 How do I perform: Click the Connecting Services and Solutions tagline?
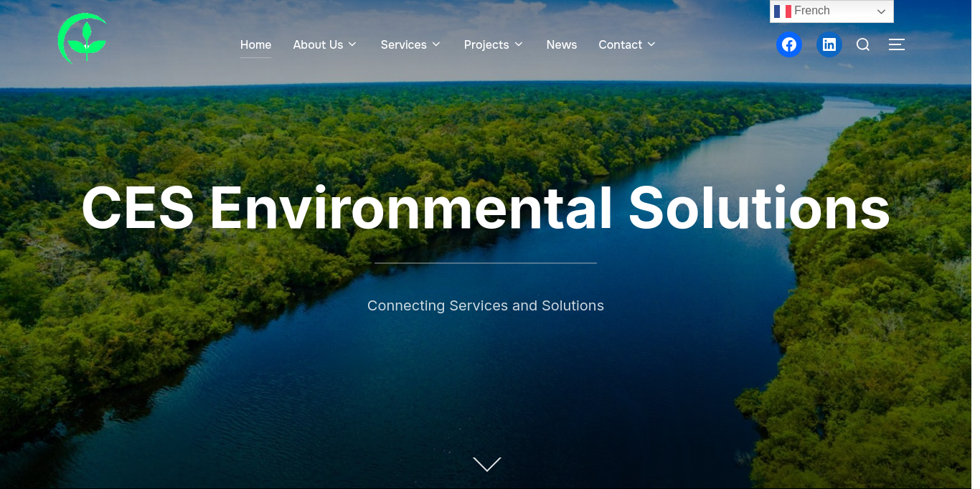486,305
